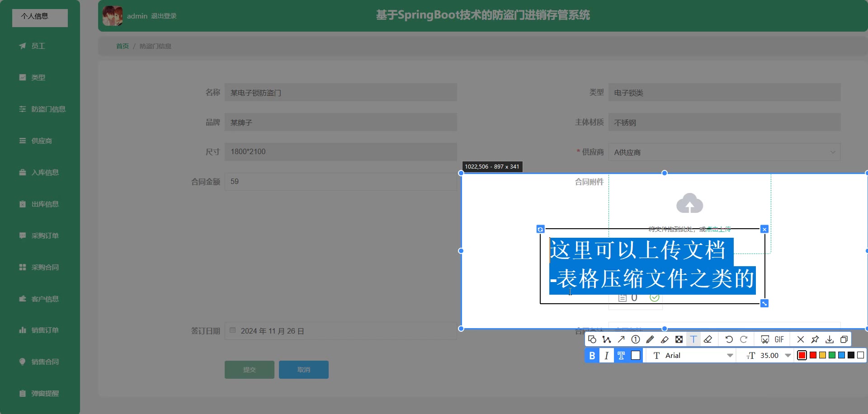
Task: Select the arrow drawing tool
Action: (x=621, y=339)
